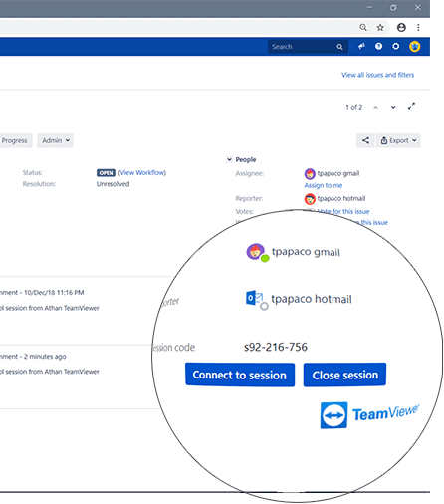Click the browser zoom magnifier icon
The width and height of the screenshot is (444, 504).
click(x=363, y=27)
